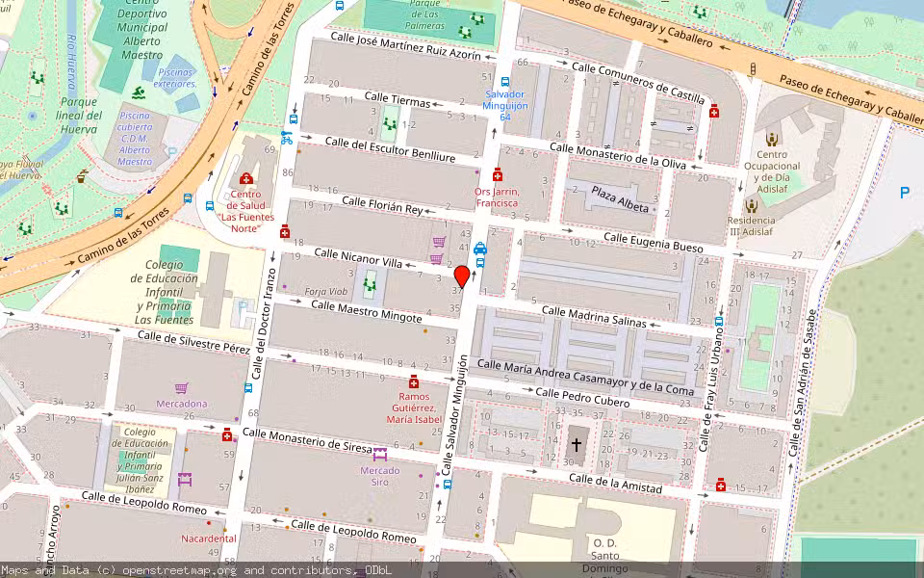Click the pharmacy cross below Calle de la Amistad
Screen dimensions: 924x578
[720, 486]
